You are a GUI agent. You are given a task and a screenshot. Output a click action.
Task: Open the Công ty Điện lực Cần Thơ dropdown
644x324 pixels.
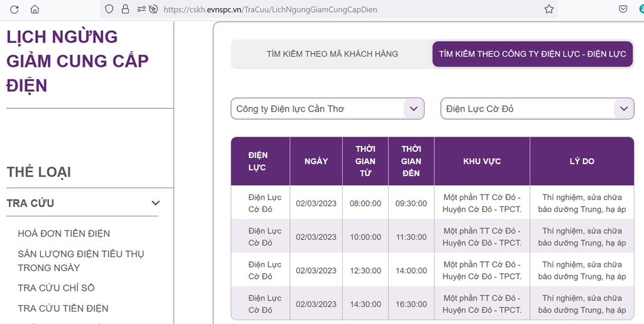[327, 109]
